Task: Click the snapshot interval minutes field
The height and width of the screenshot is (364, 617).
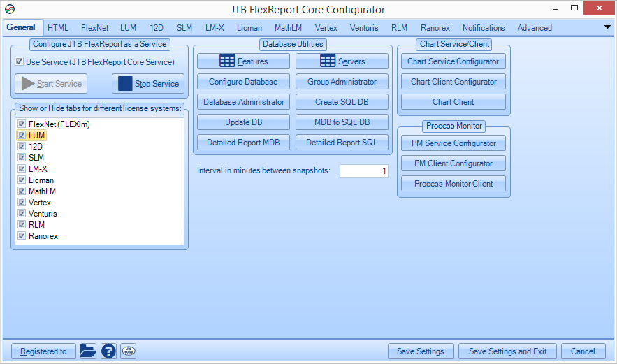Action: coord(363,170)
